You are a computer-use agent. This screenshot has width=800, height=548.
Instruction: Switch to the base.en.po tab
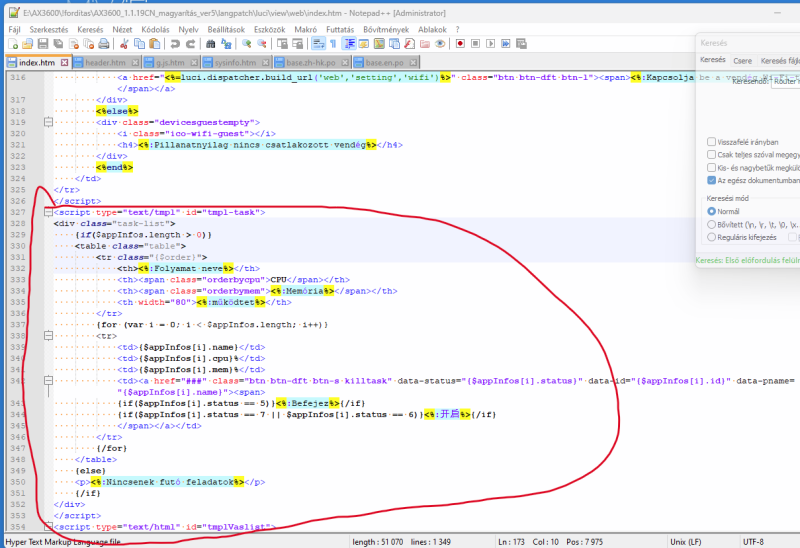click(384, 63)
